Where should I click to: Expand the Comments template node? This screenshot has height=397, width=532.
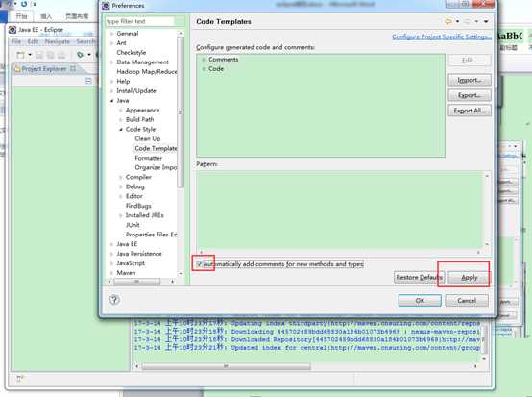tap(204, 60)
